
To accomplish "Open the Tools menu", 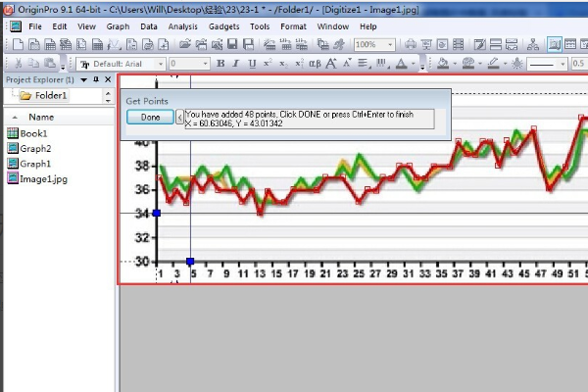I will pyautogui.click(x=260, y=26).
